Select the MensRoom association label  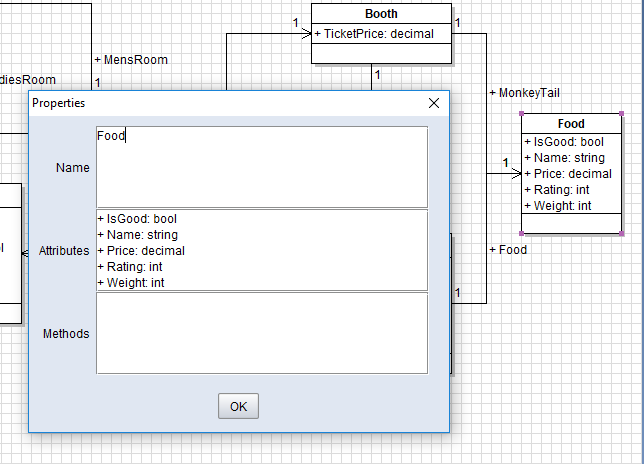tap(130, 60)
